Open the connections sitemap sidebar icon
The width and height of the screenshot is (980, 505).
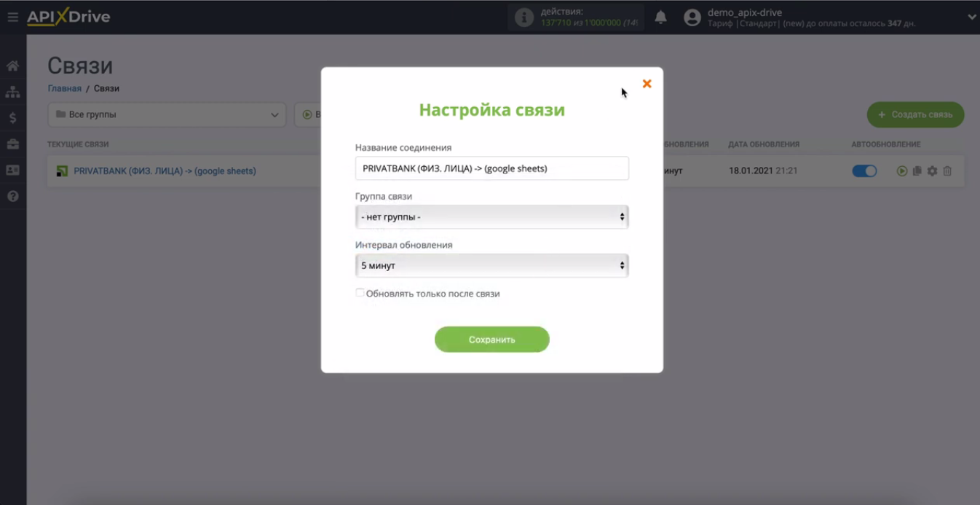coord(12,92)
